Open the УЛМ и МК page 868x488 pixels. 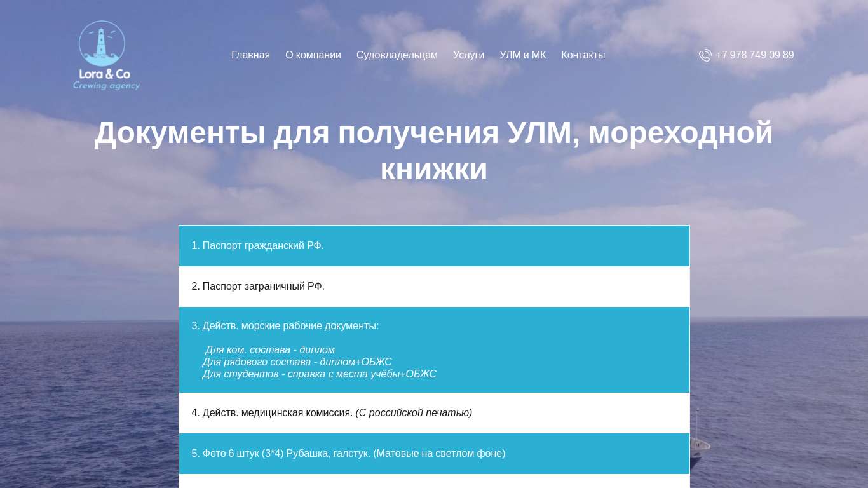522,55
